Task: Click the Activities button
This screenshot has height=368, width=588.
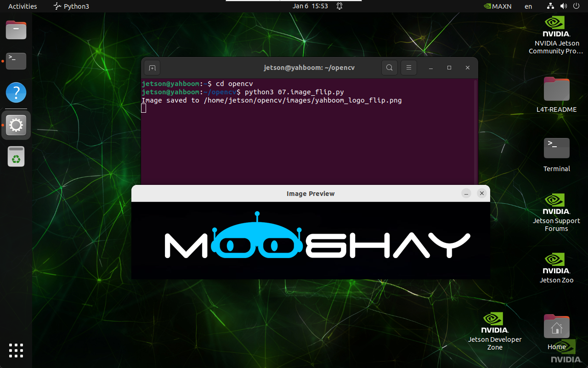Action: click(23, 6)
